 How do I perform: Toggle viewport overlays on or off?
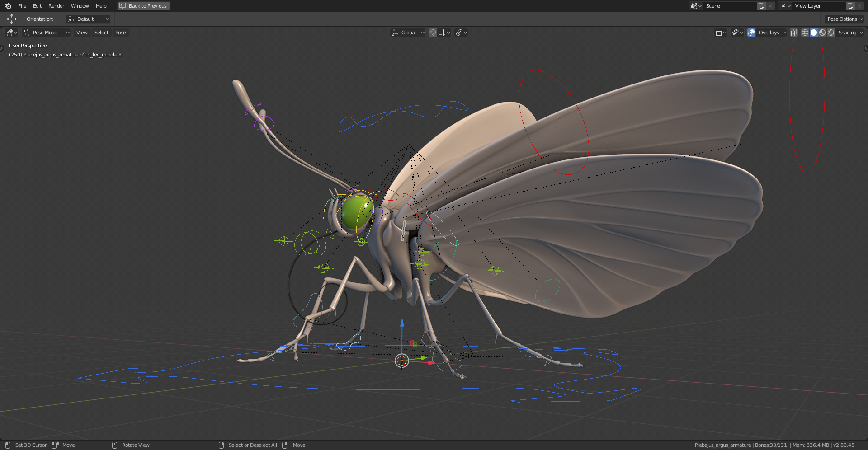pos(751,33)
